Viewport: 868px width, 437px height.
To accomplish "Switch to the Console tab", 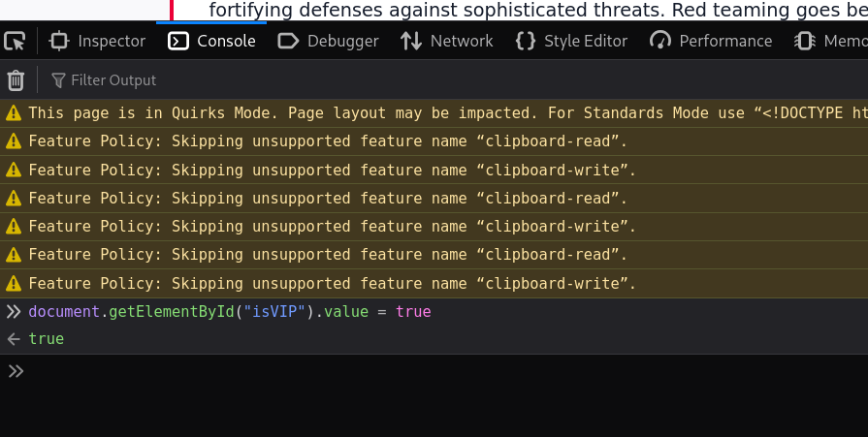I will click(x=212, y=41).
